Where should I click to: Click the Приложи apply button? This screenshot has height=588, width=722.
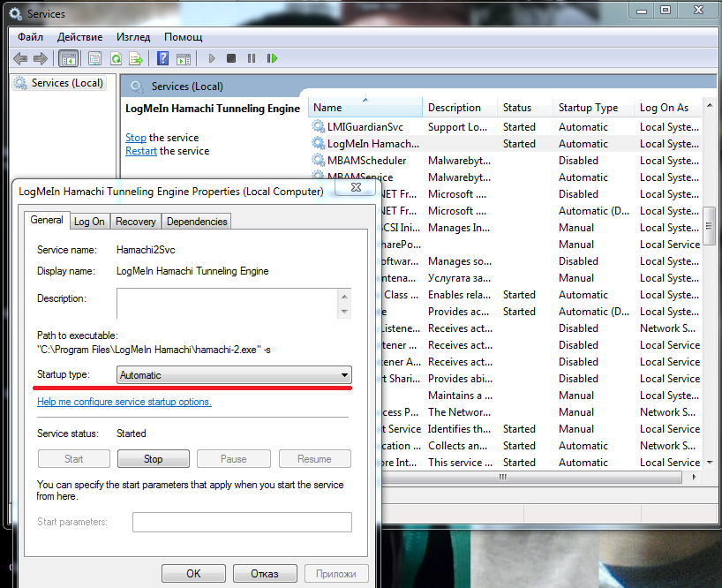[x=336, y=573]
